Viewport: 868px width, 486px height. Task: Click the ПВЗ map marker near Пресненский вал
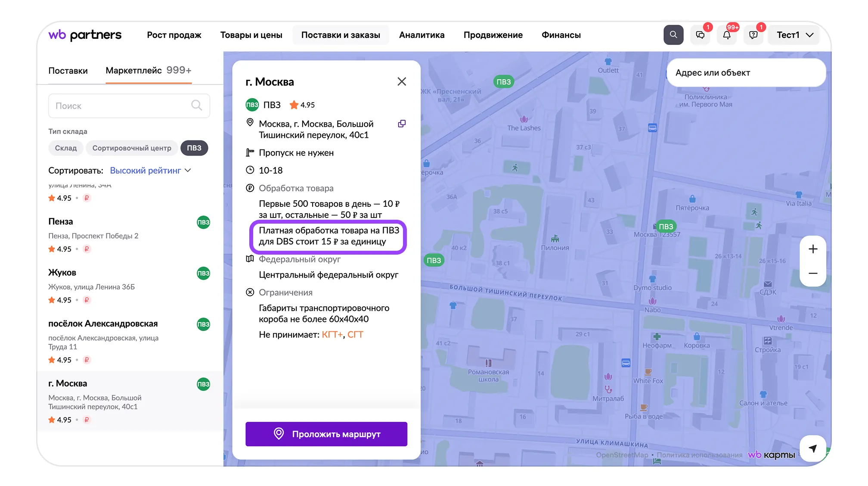pyautogui.click(x=503, y=82)
